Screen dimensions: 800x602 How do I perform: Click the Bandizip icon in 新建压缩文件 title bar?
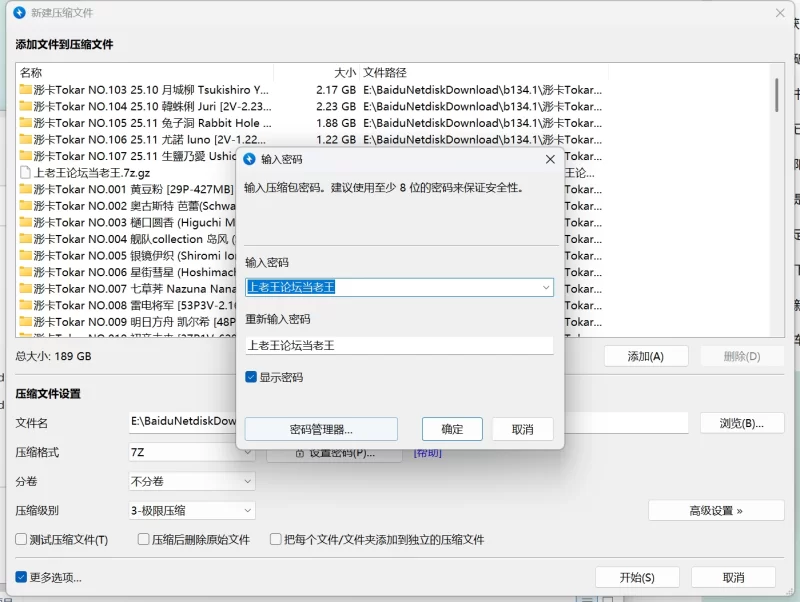[x=19, y=12]
